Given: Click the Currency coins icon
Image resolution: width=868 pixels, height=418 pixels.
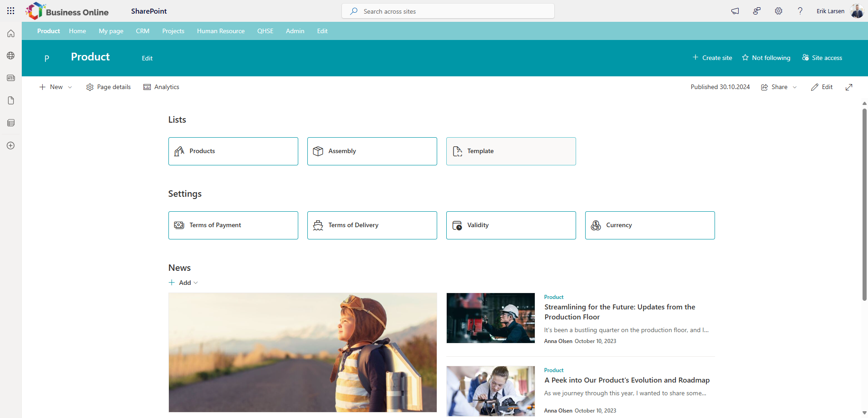Looking at the screenshot, I should click(x=596, y=225).
